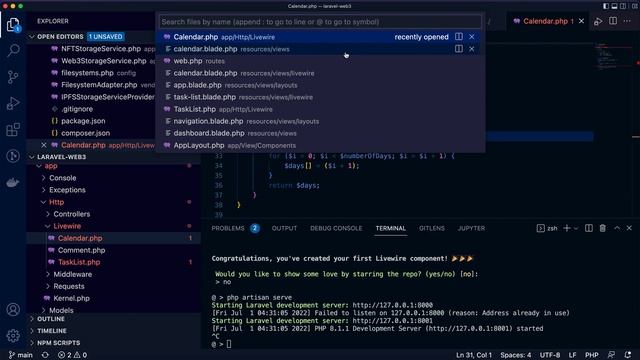640x360 pixels.
Task: Click zsh terminal shell indicator
Action: pos(547,228)
